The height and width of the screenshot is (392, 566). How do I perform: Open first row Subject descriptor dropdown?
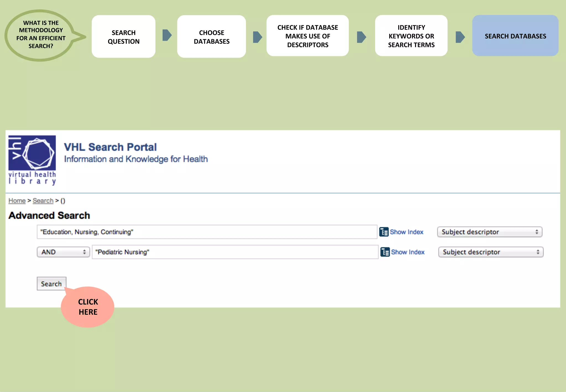pos(489,232)
